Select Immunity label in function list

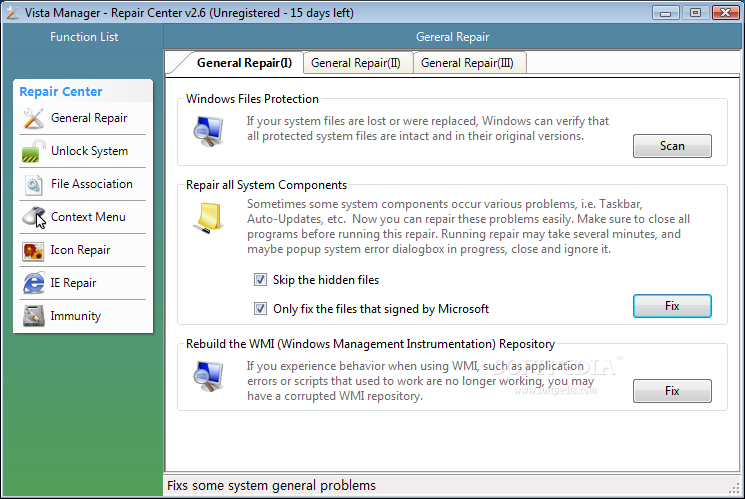pos(76,316)
